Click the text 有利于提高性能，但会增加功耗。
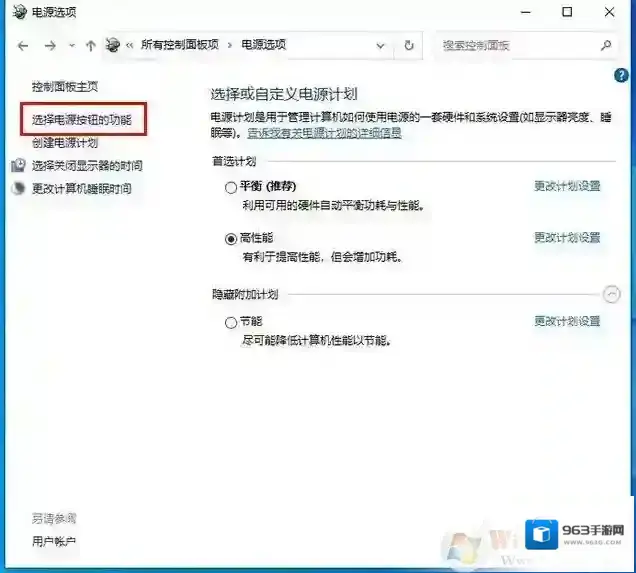 [x=322, y=257]
